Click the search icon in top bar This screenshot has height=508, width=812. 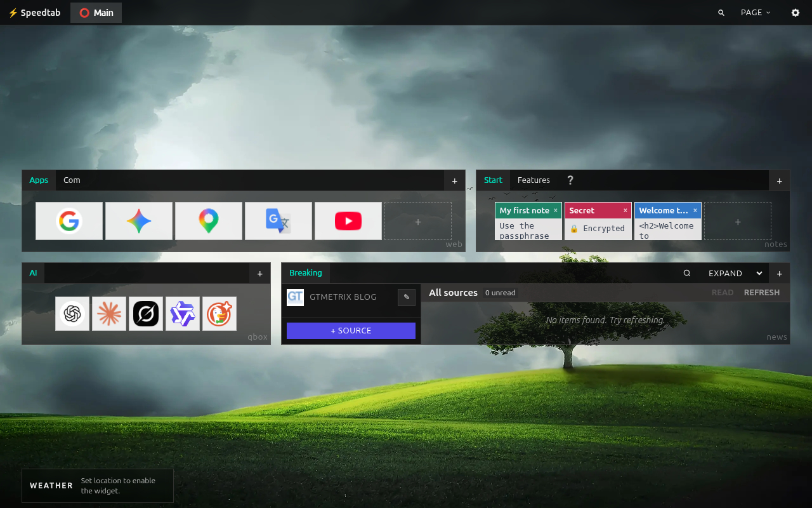pos(721,13)
